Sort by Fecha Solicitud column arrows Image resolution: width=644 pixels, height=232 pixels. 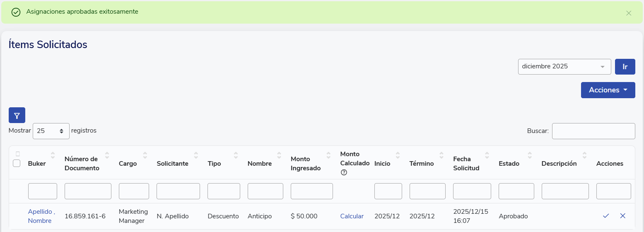487,155
